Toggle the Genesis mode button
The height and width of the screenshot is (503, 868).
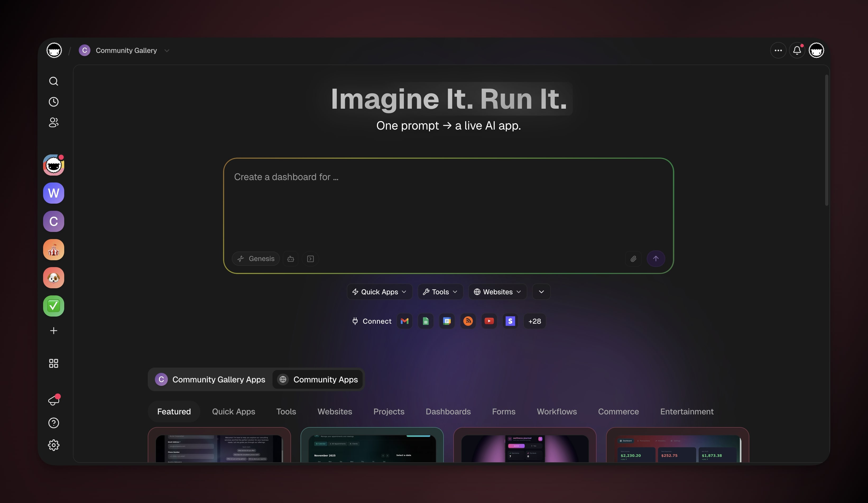pyautogui.click(x=256, y=259)
